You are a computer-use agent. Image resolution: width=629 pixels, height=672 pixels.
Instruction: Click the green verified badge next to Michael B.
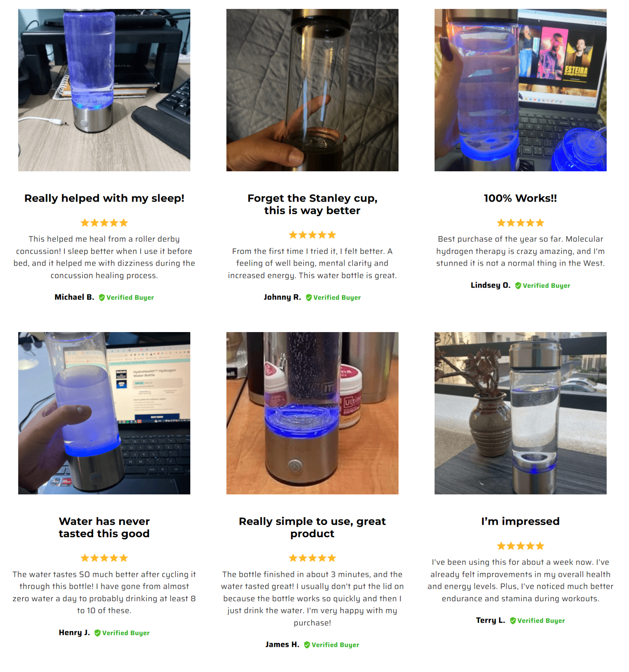tap(102, 297)
